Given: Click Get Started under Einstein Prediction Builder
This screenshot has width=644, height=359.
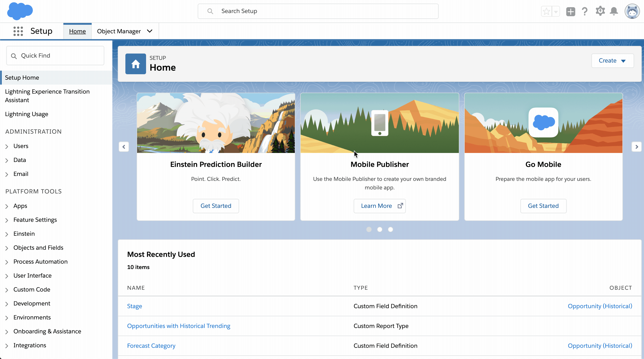Looking at the screenshot, I should (x=216, y=206).
